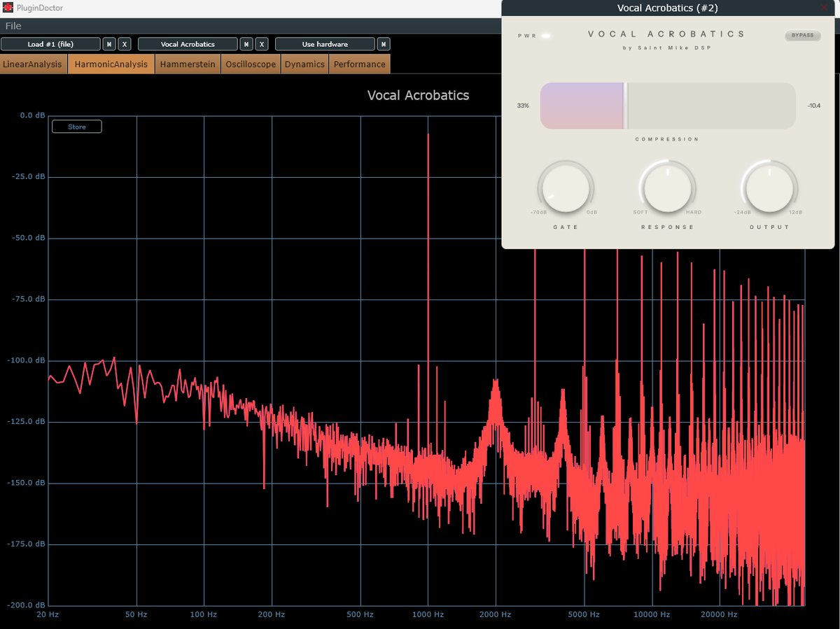The width and height of the screenshot is (840, 629).
Task: Click the Use hardware button
Action: (325, 44)
